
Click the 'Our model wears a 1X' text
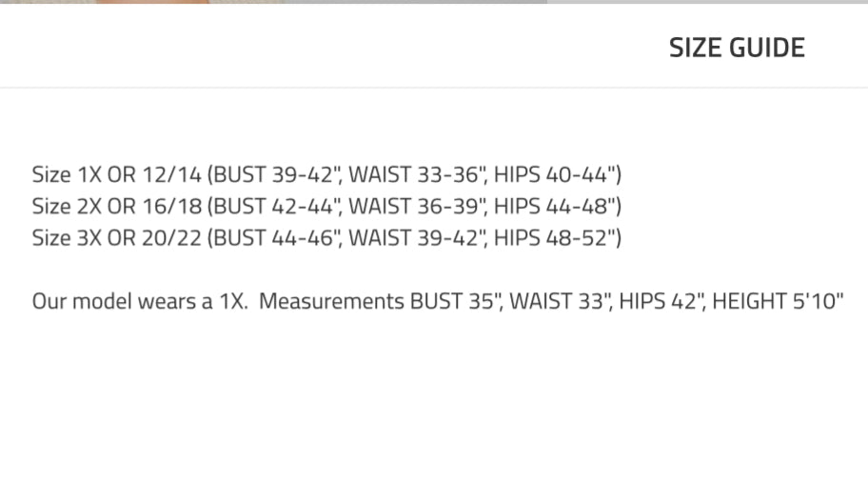(140, 301)
